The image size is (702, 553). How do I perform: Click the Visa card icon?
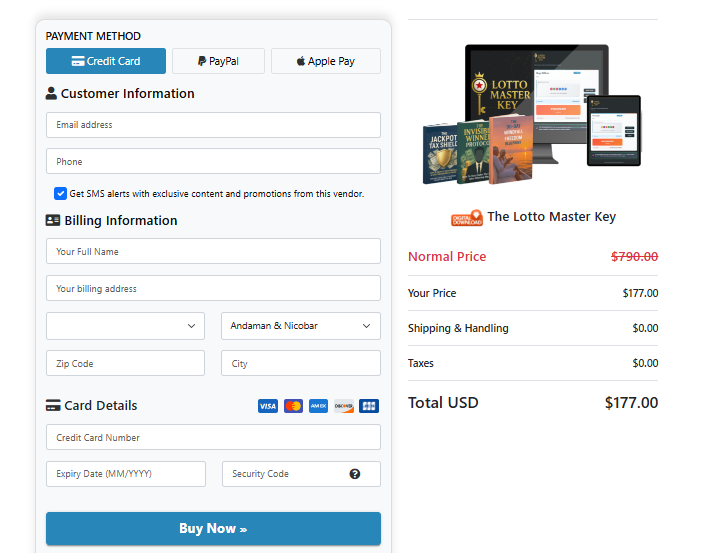(x=268, y=406)
